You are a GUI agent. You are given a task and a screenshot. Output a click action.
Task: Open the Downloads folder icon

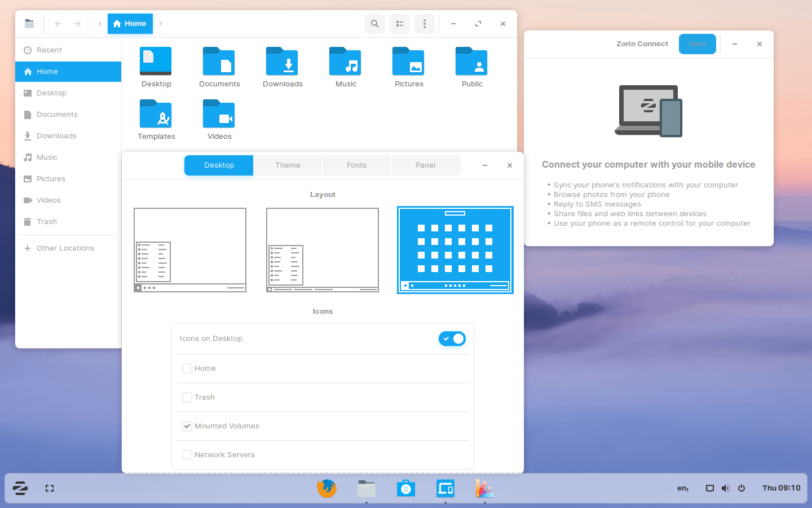(x=283, y=62)
